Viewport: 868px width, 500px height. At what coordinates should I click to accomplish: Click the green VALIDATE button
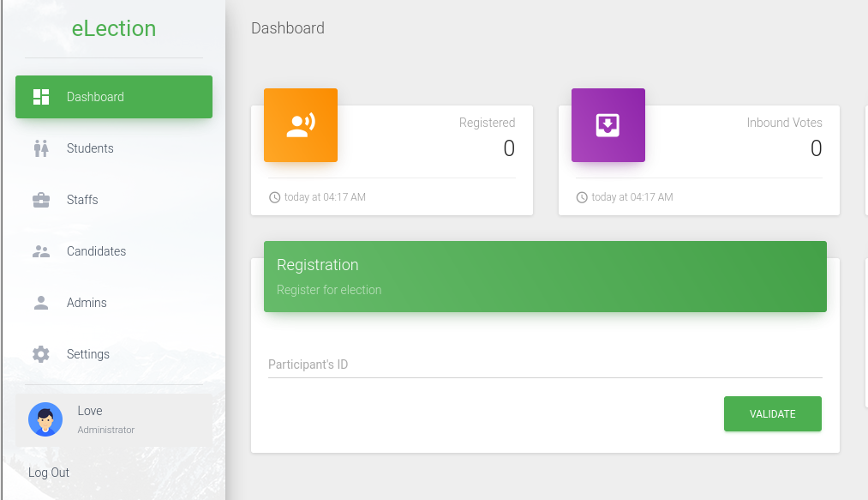pos(773,414)
